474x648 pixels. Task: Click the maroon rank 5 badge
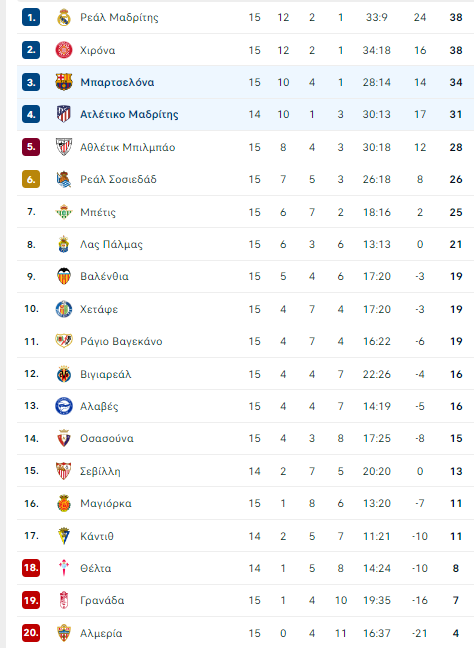click(x=31, y=147)
